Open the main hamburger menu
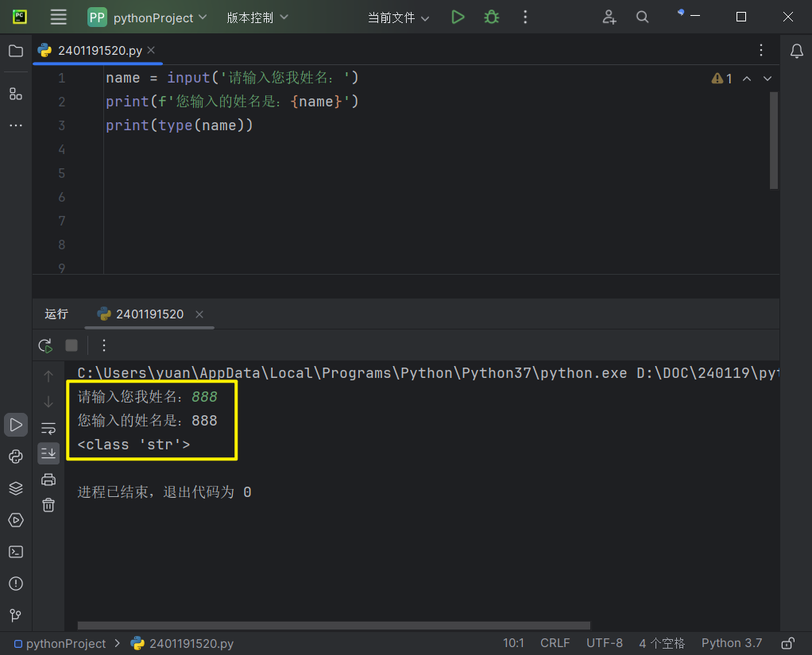 coord(58,17)
